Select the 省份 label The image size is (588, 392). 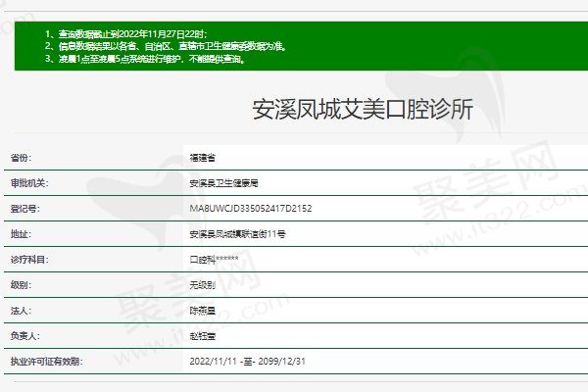[x=21, y=158]
